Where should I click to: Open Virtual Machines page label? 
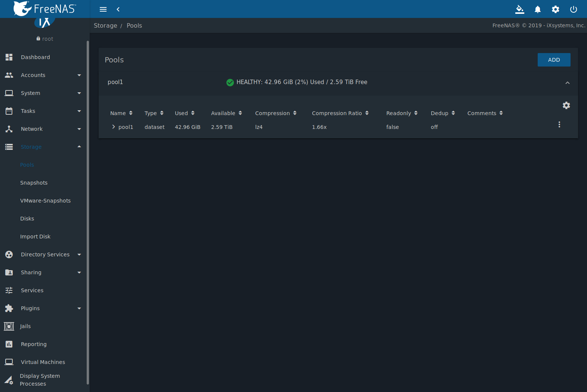(43, 362)
